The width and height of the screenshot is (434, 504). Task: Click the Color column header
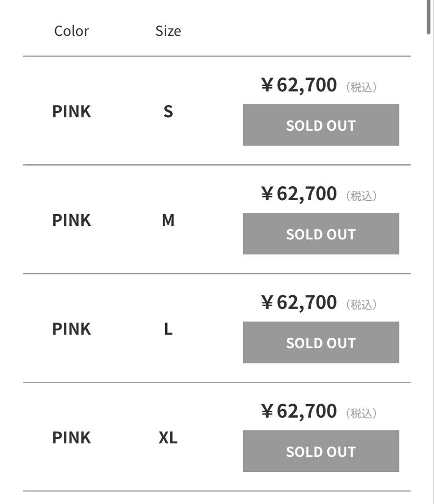coord(71,31)
